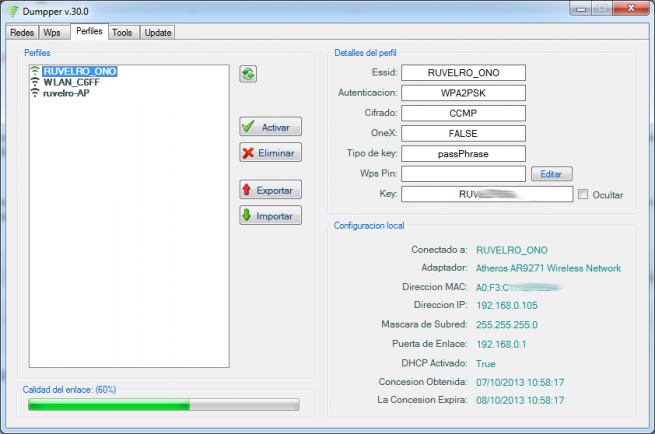Click the Importar button
Viewport: 655px width, 434px height.
[x=270, y=215]
